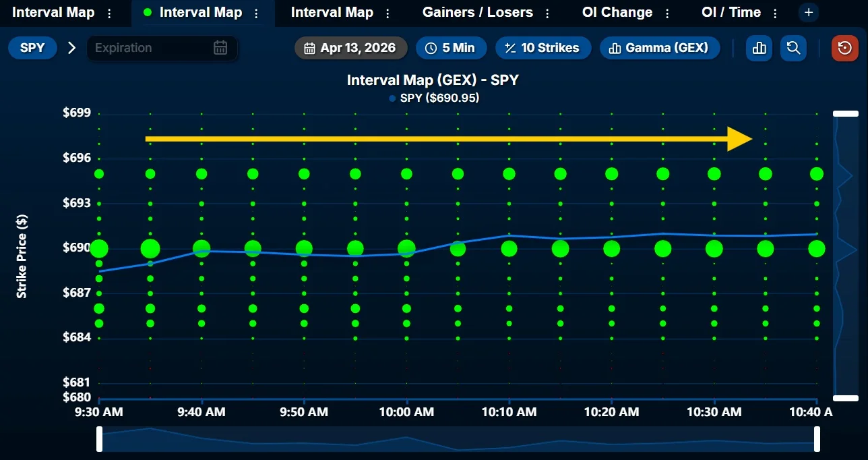This screenshot has height=460, width=868.
Task: Click the SPY ticker button
Action: pos(32,48)
